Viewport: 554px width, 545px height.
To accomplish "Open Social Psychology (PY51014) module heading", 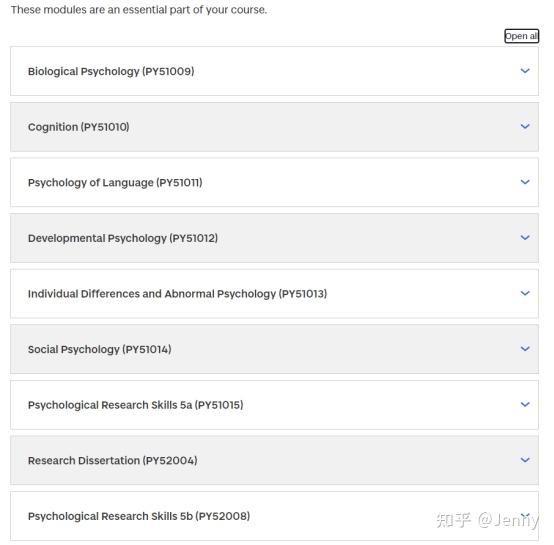I will click(x=100, y=349).
